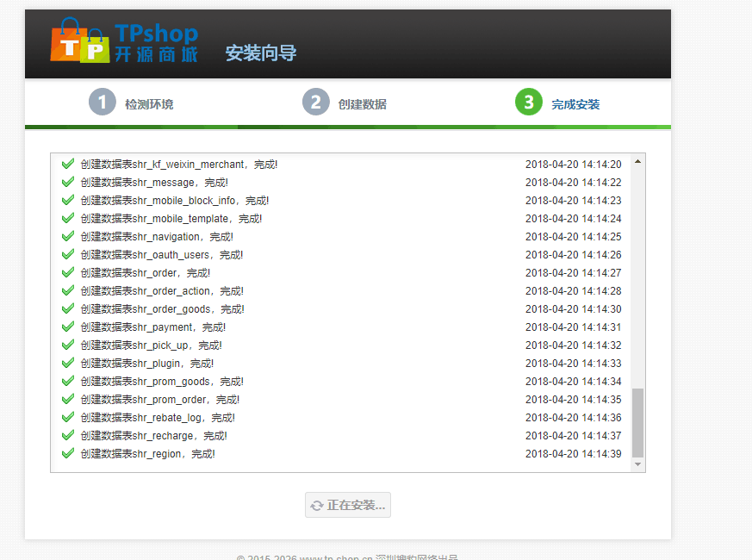This screenshot has height=560, width=752.
Task: Click the log scrollbar up arrow
Action: point(637,161)
